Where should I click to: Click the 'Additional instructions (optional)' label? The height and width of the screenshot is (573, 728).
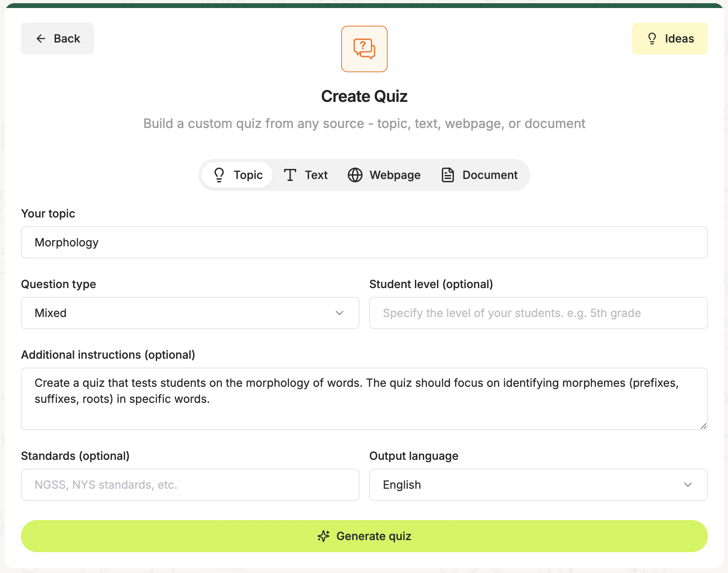tap(108, 355)
